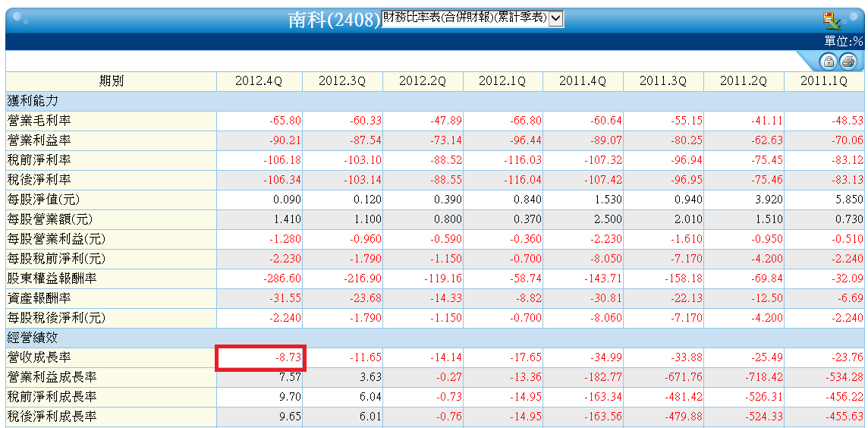Click the printer icon above table

[x=848, y=61]
